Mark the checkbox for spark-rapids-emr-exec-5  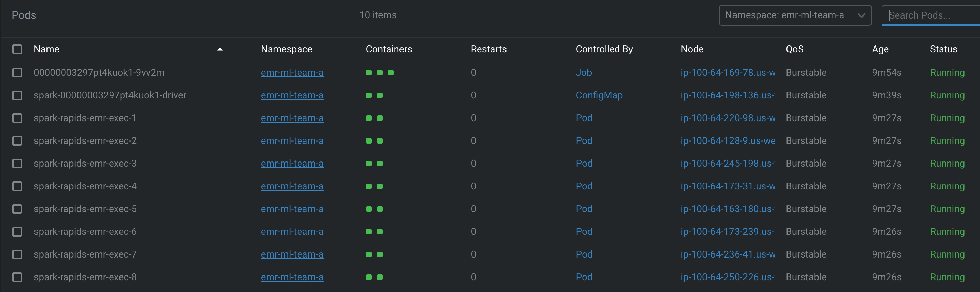click(17, 209)
